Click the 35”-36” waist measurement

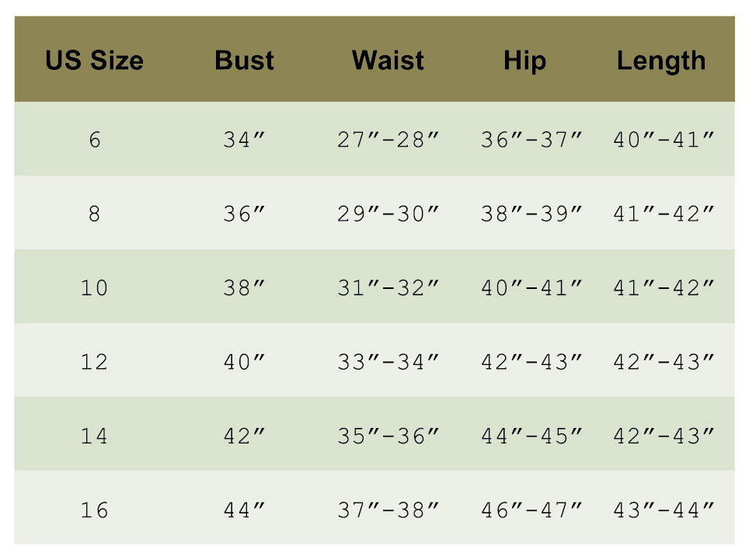tap(388, 436)
